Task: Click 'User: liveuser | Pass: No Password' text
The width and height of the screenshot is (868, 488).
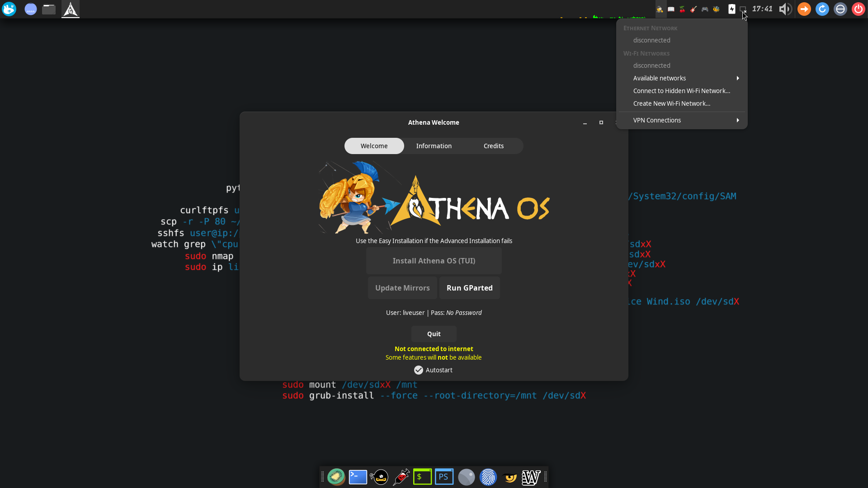Action: click(x=434, y=313)
